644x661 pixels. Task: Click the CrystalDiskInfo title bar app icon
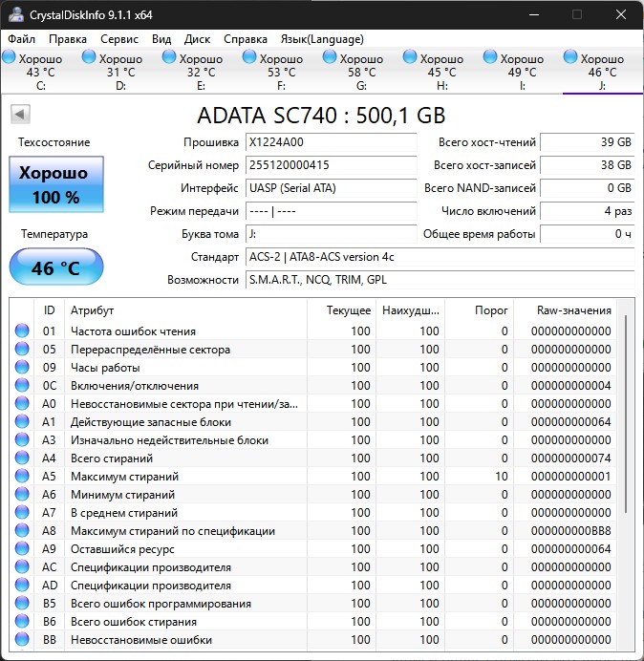click(x=16, y=14)
